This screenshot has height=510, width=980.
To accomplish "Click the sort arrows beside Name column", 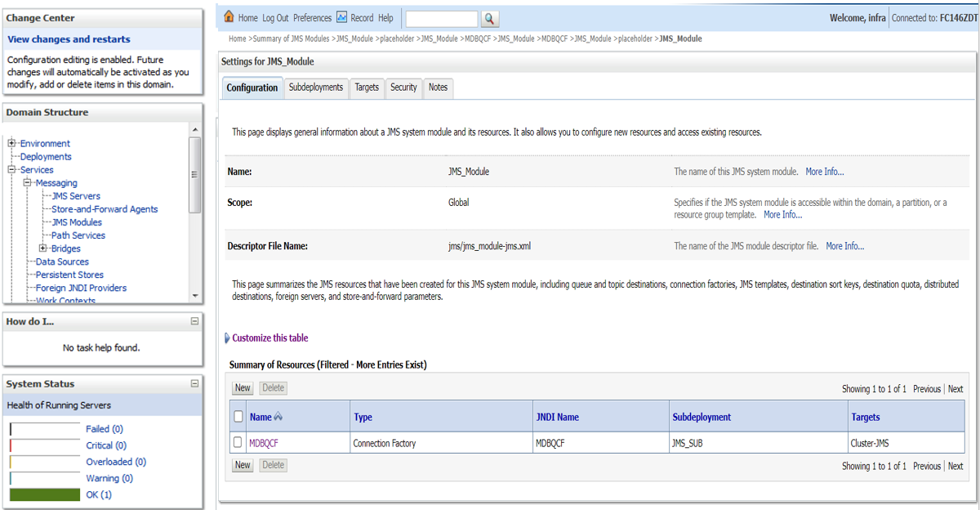I will [278, 417].
